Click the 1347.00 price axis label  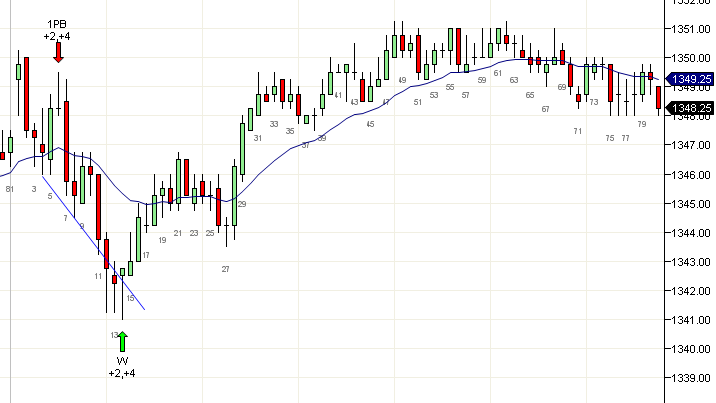(x=693, y=145)
